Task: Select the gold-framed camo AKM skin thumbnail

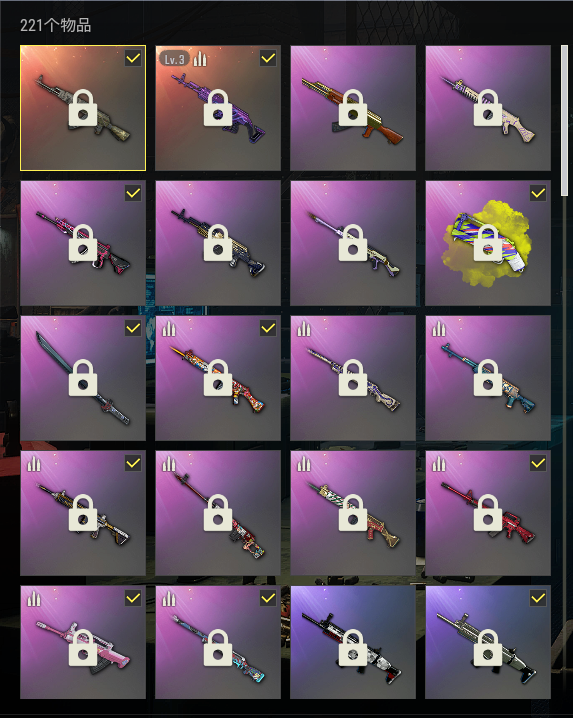Action: click(x=83, y=108)
